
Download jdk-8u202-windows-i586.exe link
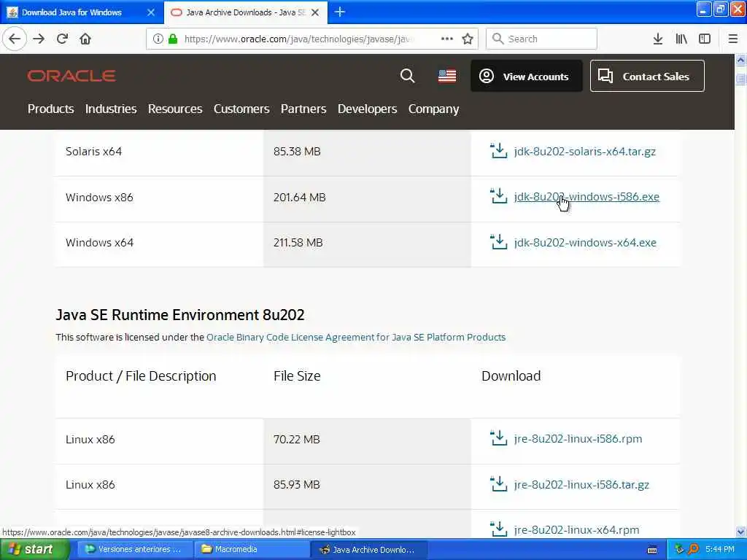[587, 197]
